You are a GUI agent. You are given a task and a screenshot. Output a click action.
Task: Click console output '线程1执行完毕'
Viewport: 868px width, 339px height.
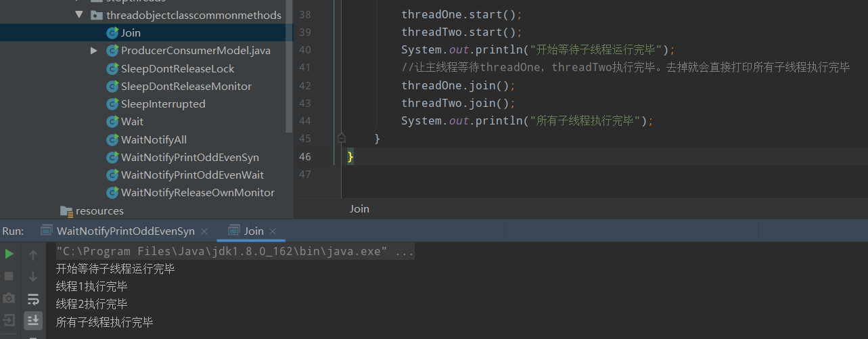click(x=91, y=287)
